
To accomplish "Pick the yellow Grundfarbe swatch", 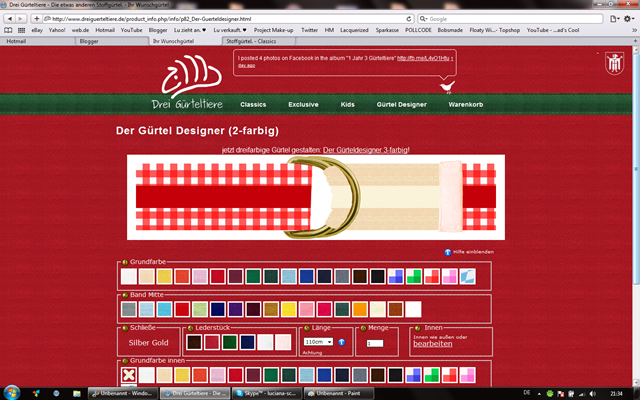I will pyautogui.click(x=164, y=276).
